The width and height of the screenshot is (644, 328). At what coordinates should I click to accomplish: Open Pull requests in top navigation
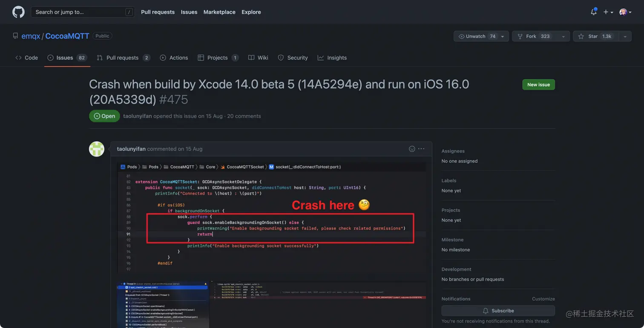(x=158, y=12)
